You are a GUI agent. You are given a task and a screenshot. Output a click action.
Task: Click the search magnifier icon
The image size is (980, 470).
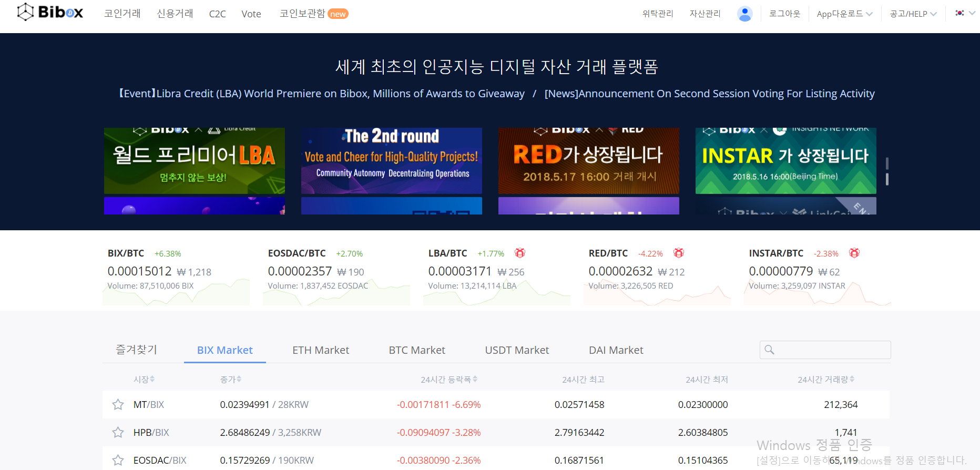click(x=769, y=350)
